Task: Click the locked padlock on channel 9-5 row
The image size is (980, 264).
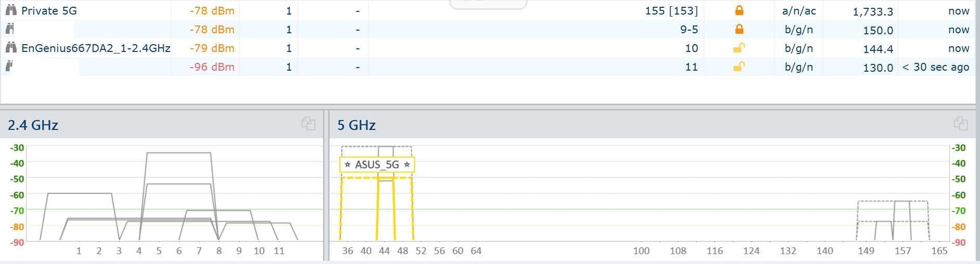Action: [x=739, y=29]
